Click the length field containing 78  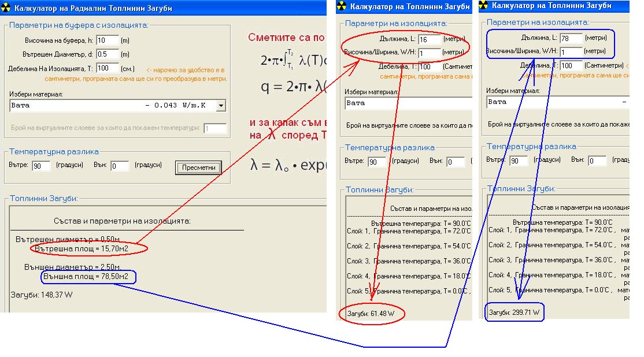571,38
